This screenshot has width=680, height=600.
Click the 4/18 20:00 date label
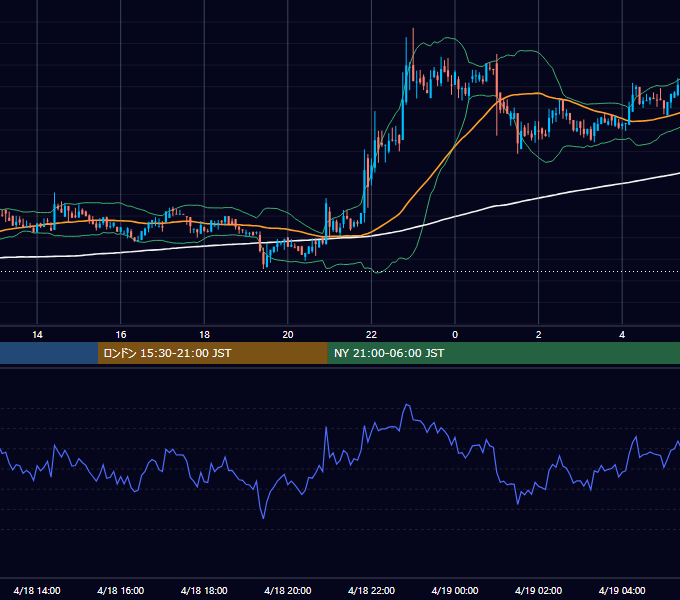point(288,590)
